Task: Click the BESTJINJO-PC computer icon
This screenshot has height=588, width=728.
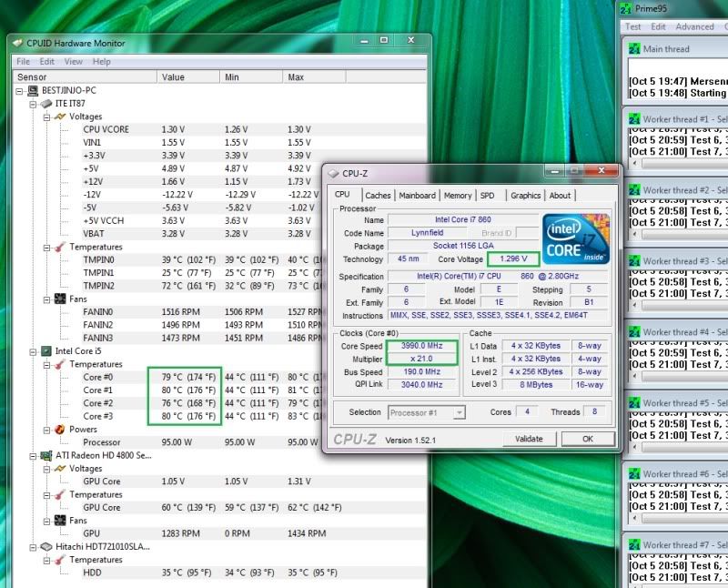Action: tap(34, 91)
